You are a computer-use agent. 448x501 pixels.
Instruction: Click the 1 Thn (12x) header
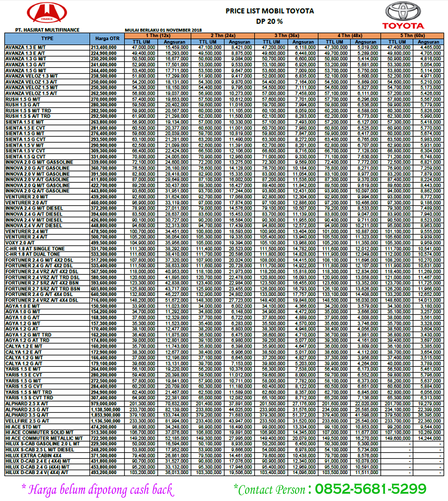click(x=158, y=36)
